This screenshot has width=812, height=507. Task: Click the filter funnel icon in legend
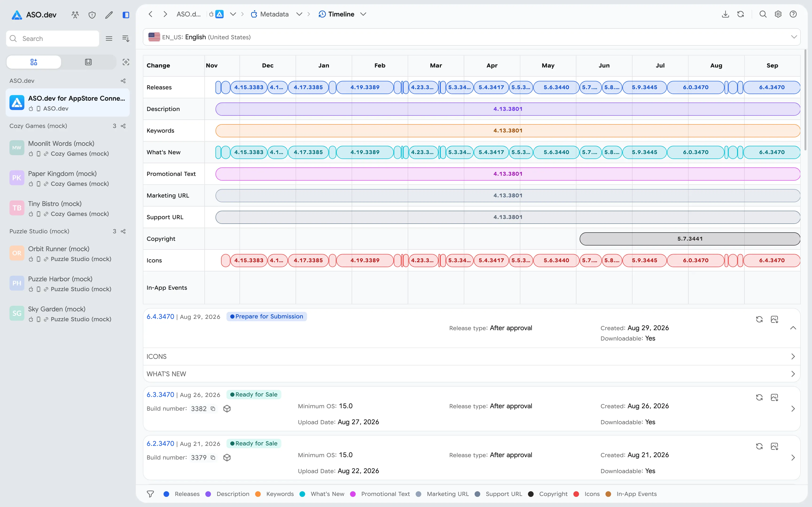[x=150, y=494]
